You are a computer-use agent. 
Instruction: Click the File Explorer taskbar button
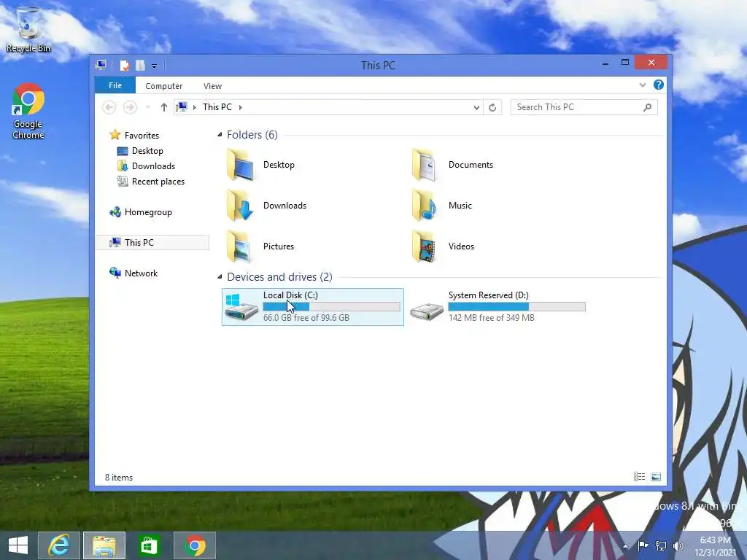tap(104, 545)
